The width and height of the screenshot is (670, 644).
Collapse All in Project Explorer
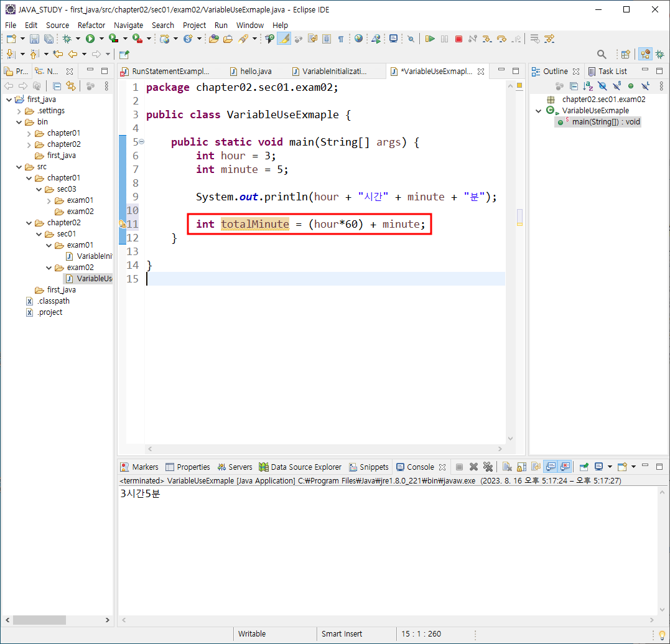(57, 86)
